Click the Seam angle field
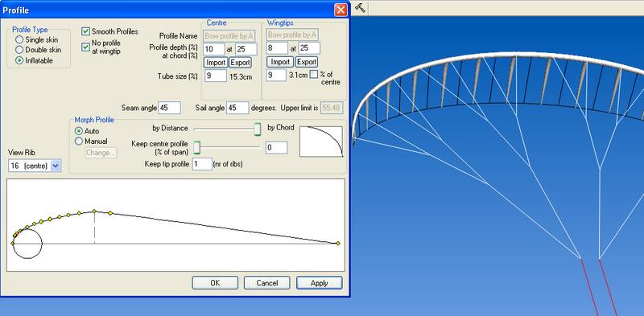Image resolution: width=644 pixels, height=316 pixels. click(169, 108)
